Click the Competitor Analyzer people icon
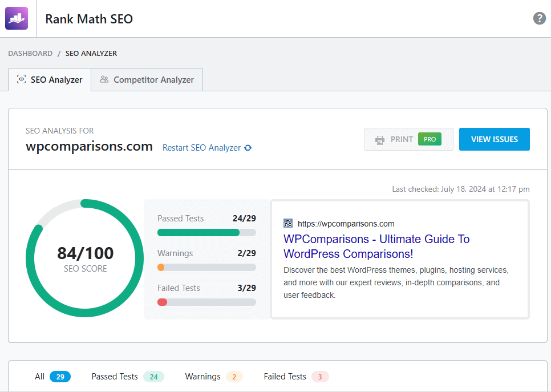Screen dimensions: 551x392 (104, 79)
